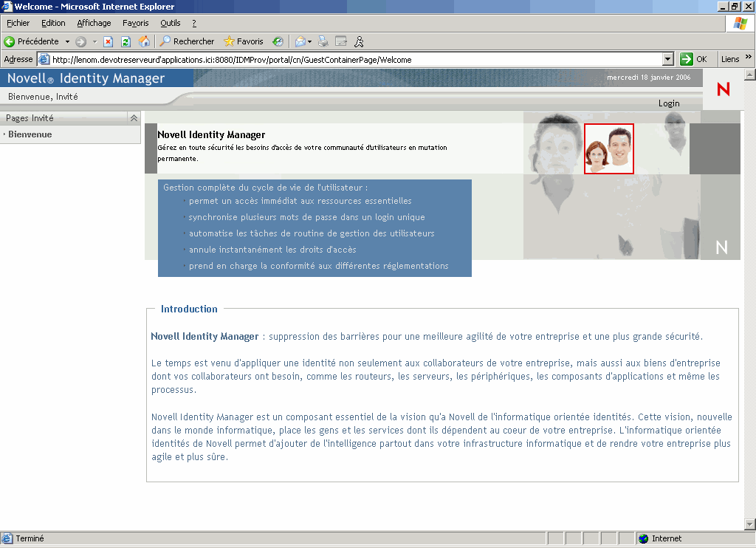Click the Terminé status bar text
The width and height of the screenshot is (756, 548).
30,539
